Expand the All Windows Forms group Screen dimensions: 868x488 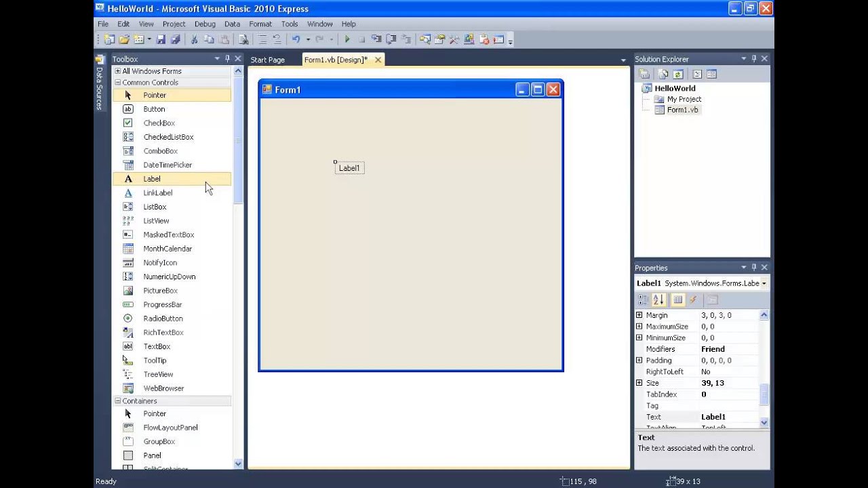tap(117, 71)
